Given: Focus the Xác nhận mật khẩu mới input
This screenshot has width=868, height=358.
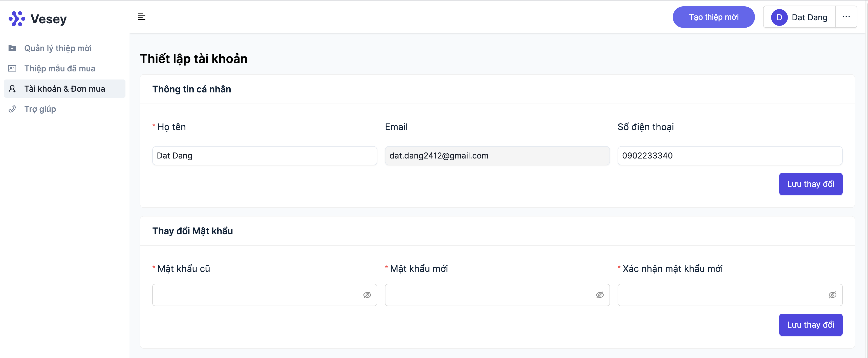Looking at the screenshot, I should click(730, 295).
